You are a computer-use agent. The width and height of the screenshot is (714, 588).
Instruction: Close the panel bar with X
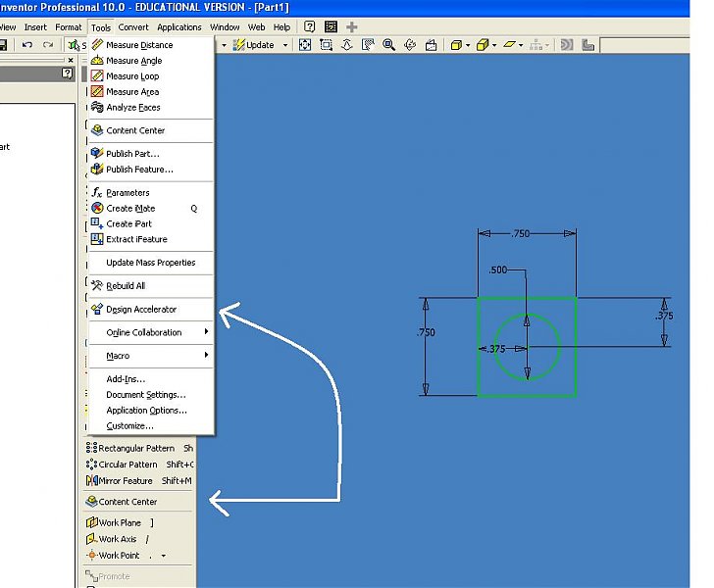(71, 60)
